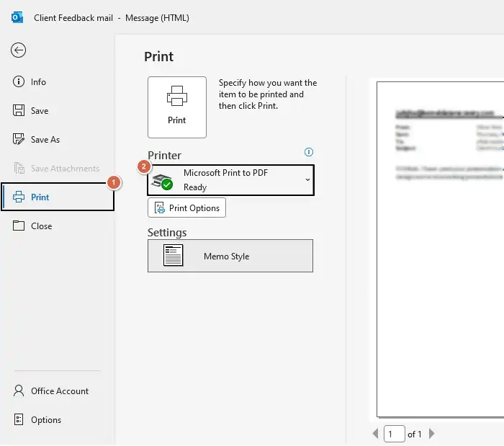Go back using the circled arrow

pos(18,50)
